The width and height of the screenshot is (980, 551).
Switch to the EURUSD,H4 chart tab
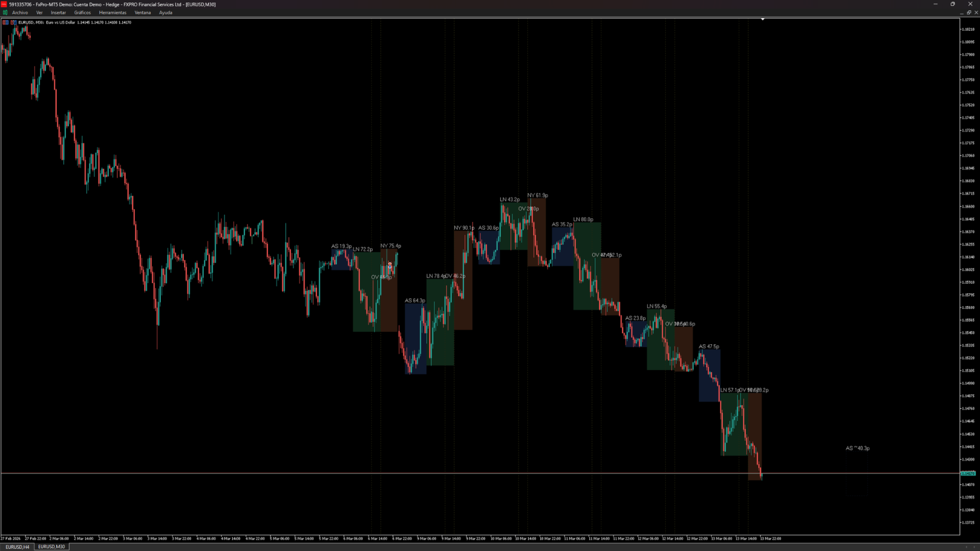tap(17, 546)
